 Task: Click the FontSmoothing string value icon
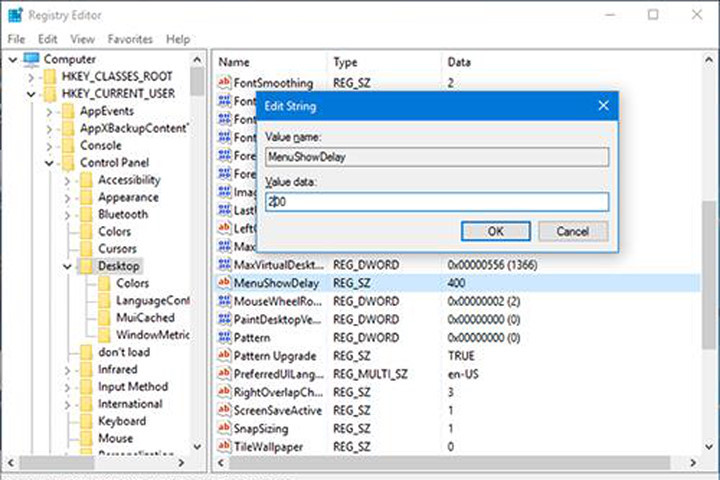tap(224, 83)
